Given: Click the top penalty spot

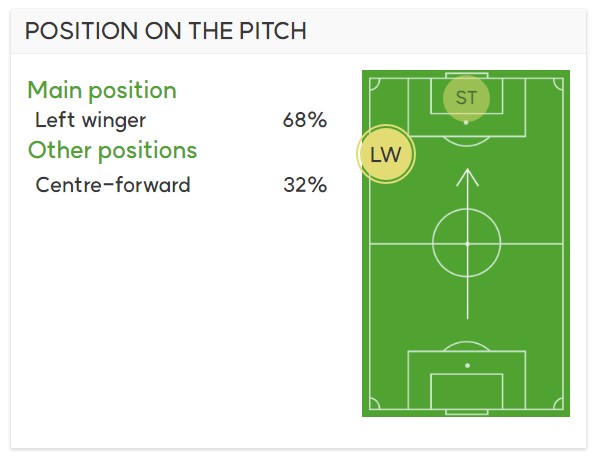Looking at the screenshot, I should (466, 123).
